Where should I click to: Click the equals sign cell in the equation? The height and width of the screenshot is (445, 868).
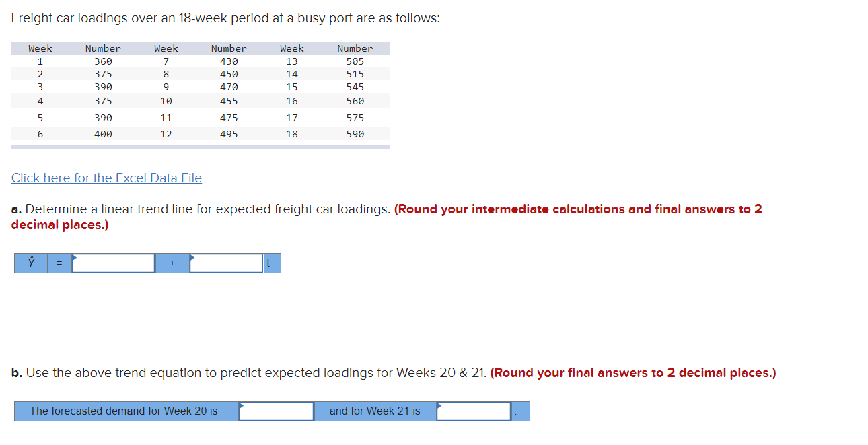59,263
